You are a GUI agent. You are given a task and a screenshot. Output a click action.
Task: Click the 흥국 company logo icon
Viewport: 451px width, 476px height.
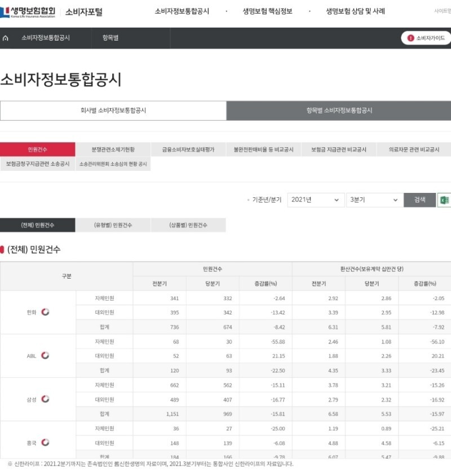pos(45,442)
